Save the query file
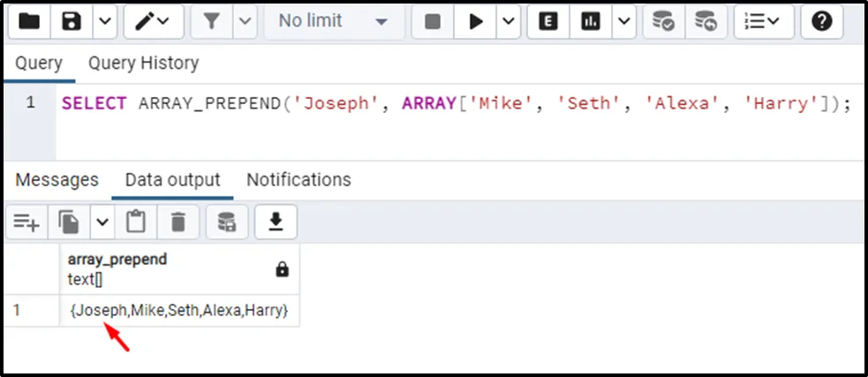Screen dimensions: 868x377 (x=72, y=21)
